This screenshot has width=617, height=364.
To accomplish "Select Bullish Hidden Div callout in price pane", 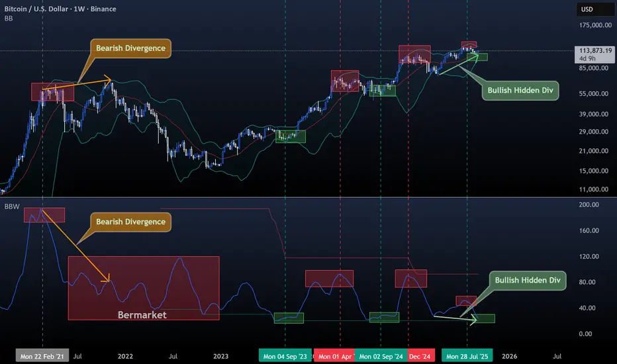I will click(520, 91).
